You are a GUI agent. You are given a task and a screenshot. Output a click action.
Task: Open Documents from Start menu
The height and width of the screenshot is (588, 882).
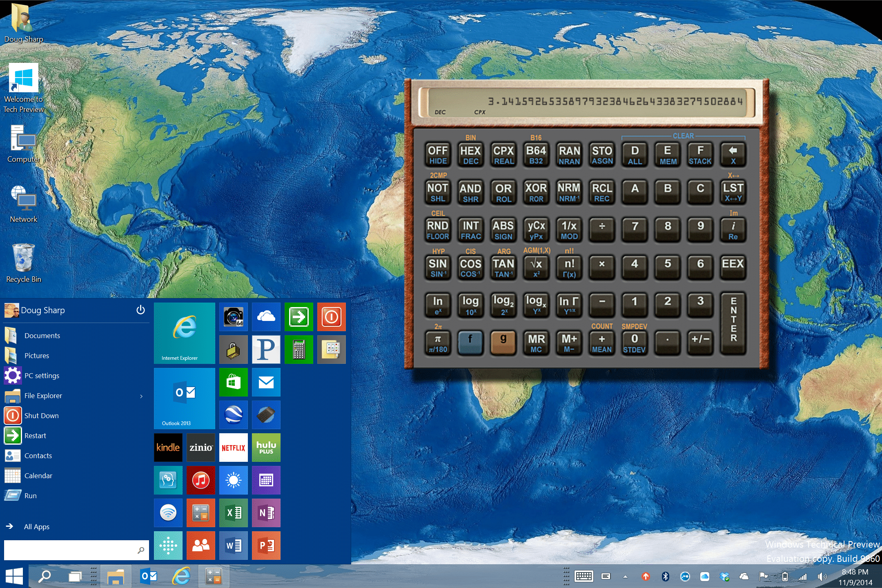[76, 336]
